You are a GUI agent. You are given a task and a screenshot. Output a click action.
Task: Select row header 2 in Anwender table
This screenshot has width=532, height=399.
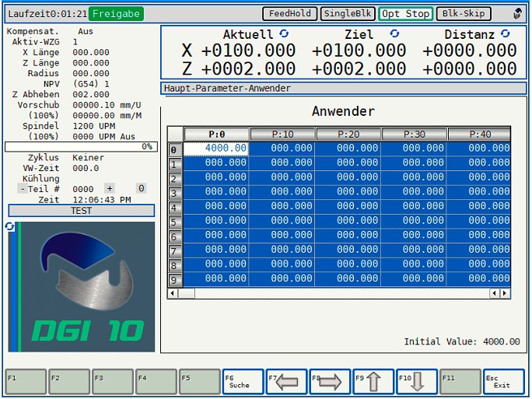coord(176,178)
